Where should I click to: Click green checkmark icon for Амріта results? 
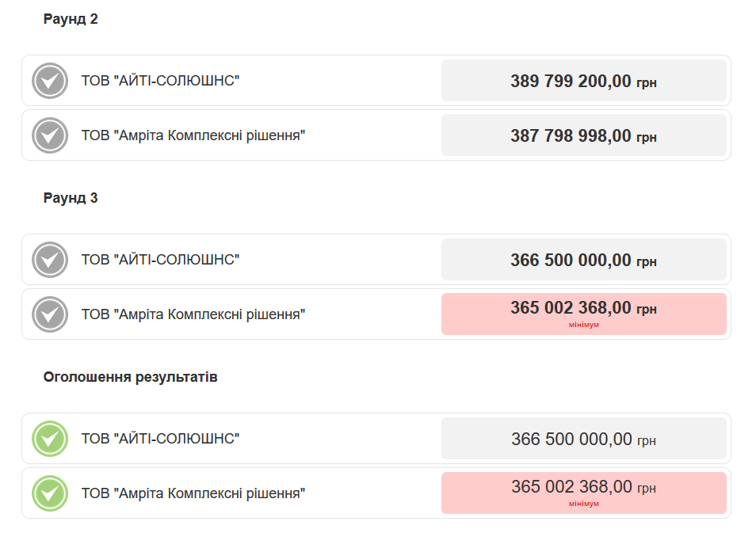click(50, 493)
